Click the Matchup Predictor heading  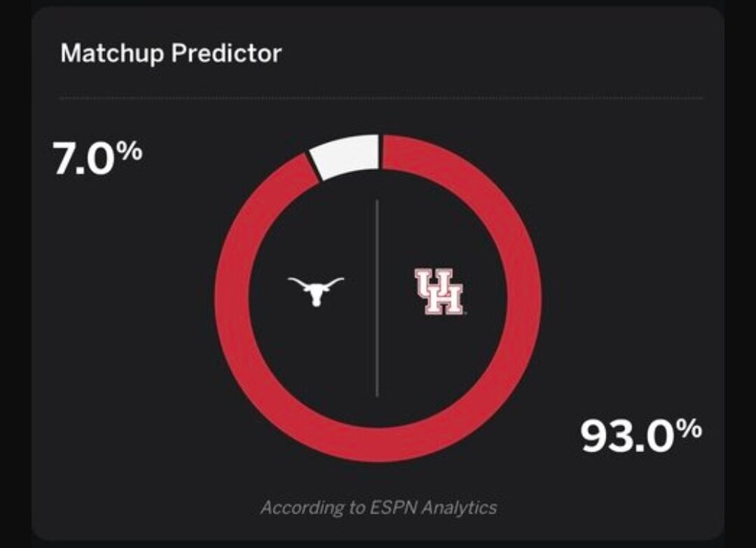click(171, 54)
